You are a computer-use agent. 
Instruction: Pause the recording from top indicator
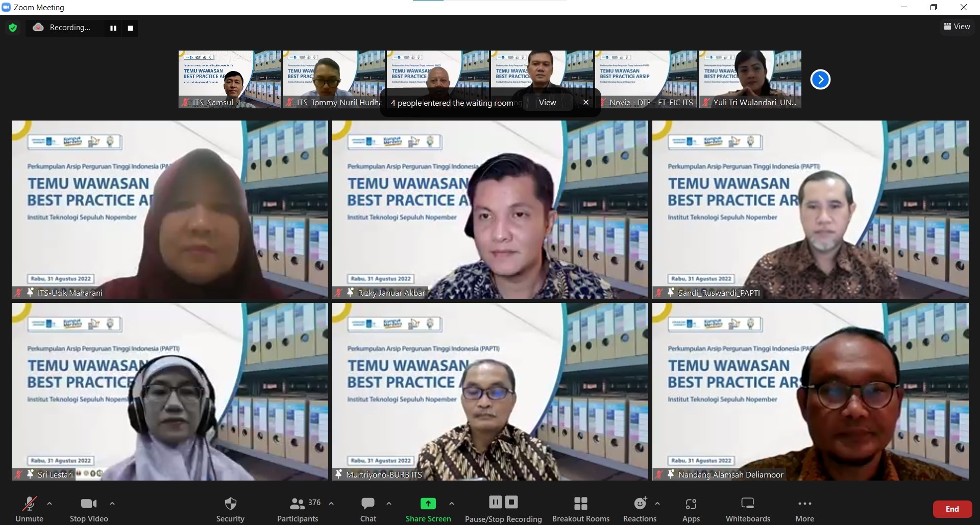[x=113, y=28]
